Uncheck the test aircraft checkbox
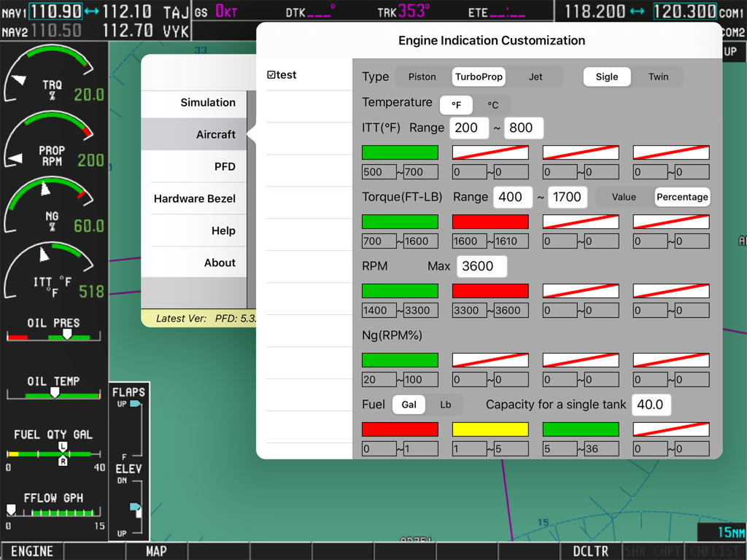This screenshot has height=560, width=747. (x=271, y=74)
